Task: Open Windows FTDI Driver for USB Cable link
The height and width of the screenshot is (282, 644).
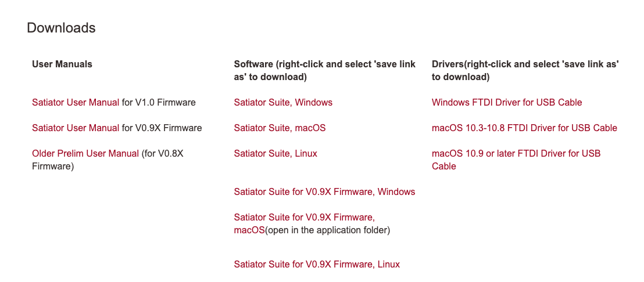Action: (x=507, y=103)
